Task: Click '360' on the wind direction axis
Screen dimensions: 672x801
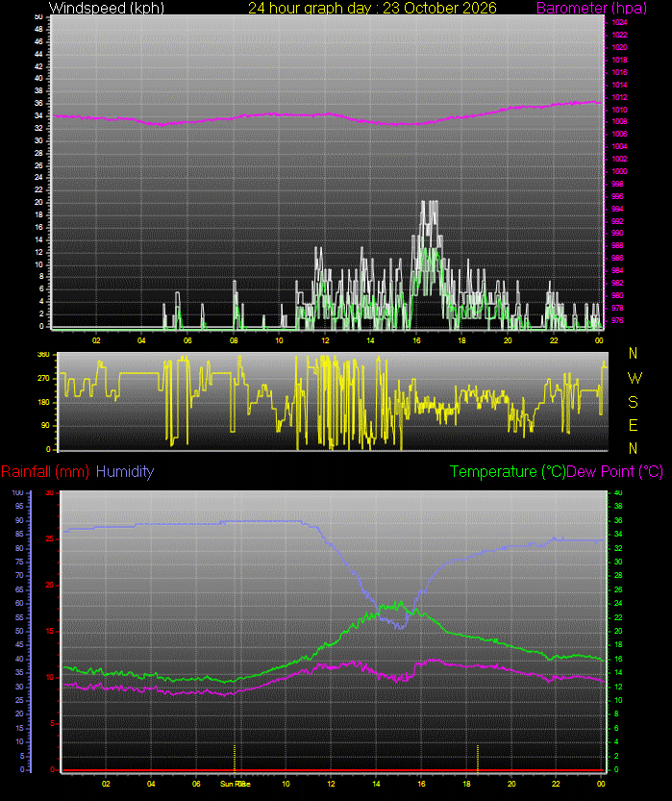Action: coord(44,354)
